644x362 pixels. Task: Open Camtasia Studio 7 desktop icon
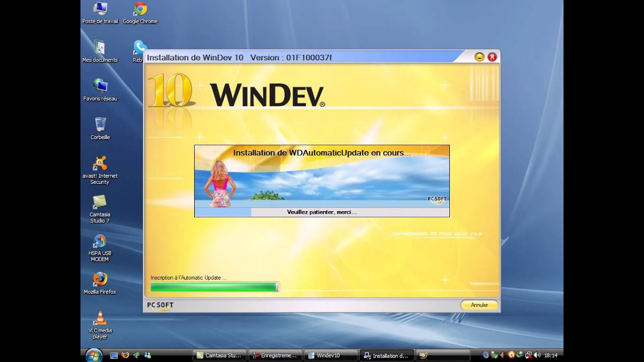[x=100, y=209]
